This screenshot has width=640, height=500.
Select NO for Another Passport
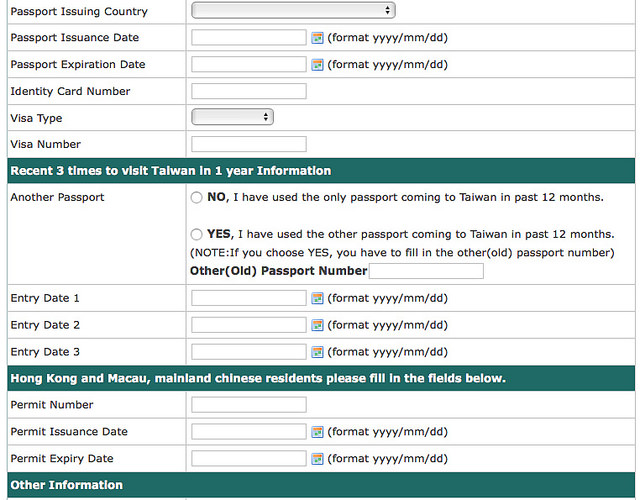coord(196,198)
